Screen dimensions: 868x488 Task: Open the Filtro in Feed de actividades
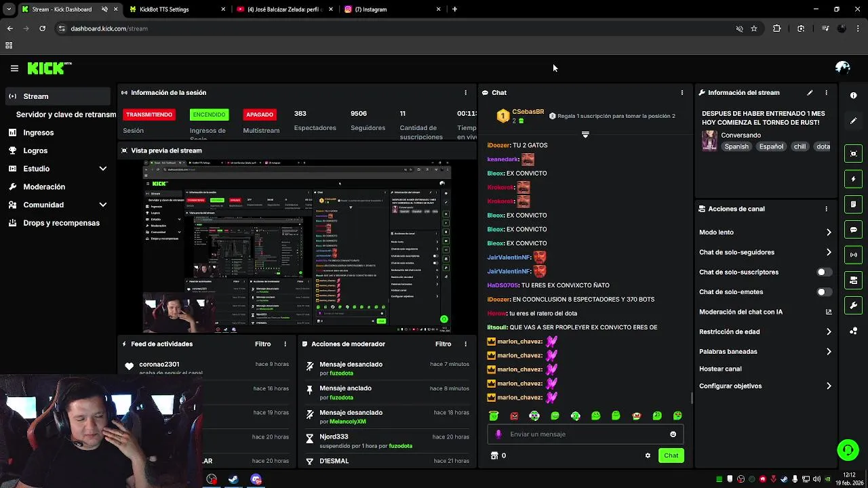pyautogui.click(x=262, y=344)
